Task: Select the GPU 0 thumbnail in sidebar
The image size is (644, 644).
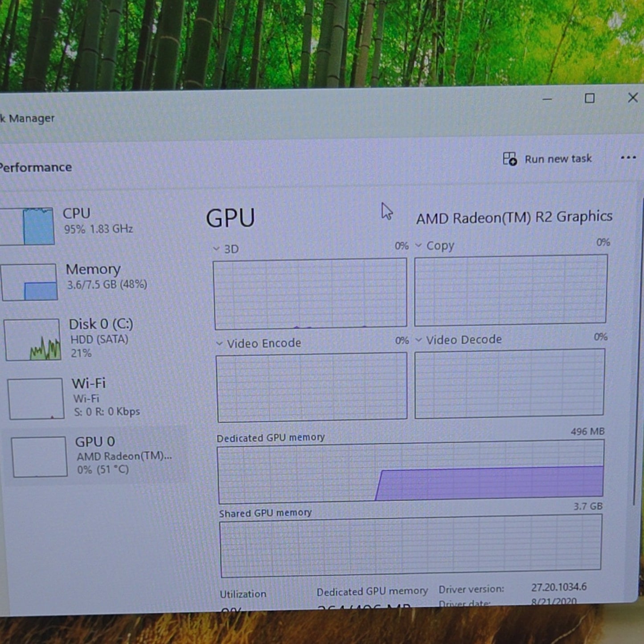Action: [x=39, y=457]
